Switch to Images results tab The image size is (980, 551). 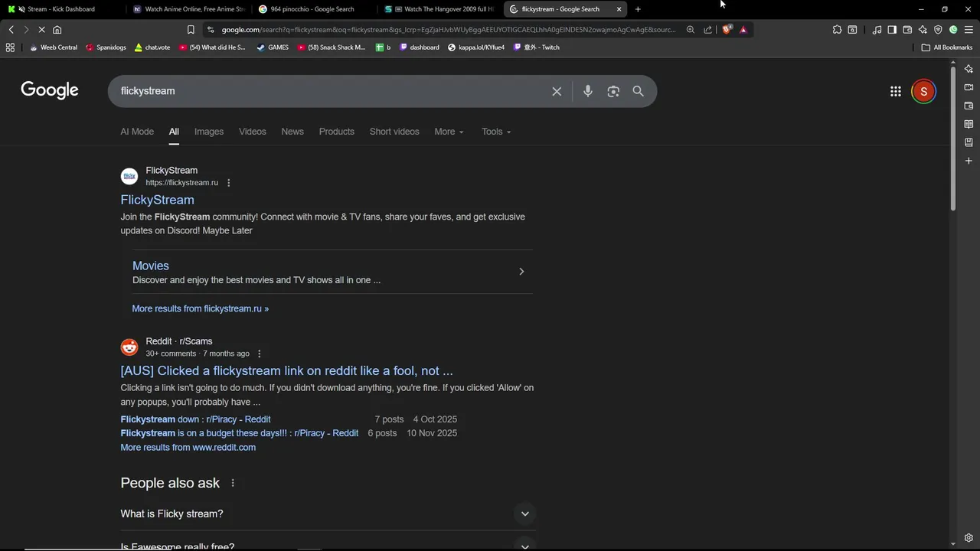pyautogui.click(x=209, y=132)
